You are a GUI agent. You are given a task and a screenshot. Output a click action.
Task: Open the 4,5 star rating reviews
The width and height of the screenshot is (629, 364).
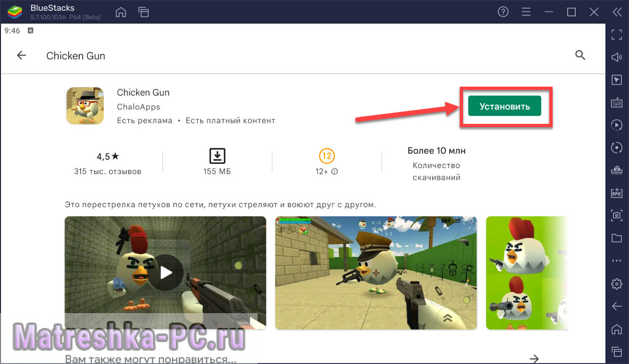click(108, 156)
